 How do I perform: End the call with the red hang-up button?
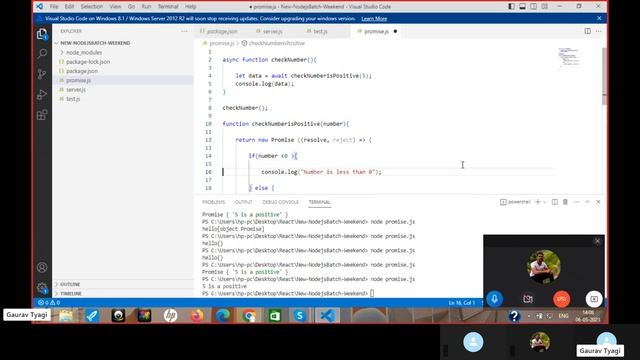click(x=561, y=299)
